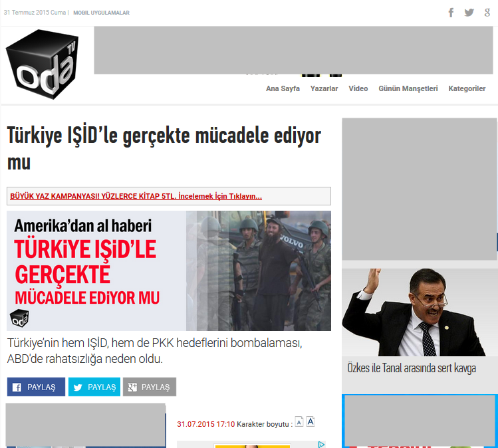498x448 pixels.
Task: Open the Büyük Yaz Kampanyası book link
Action: coord(136,196)
